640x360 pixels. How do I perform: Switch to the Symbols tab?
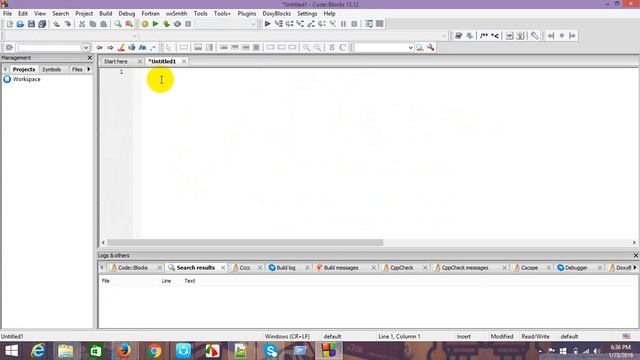(51, 69)
